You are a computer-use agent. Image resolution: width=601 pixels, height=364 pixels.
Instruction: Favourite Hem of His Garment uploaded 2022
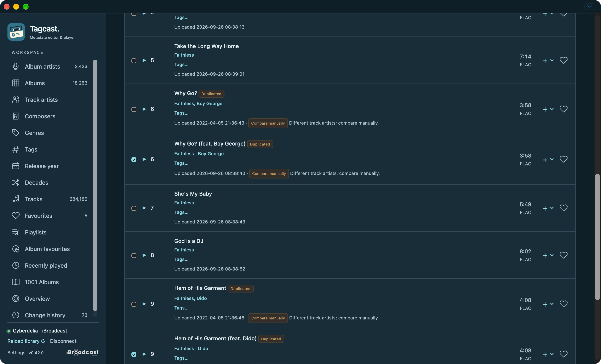[x=563, y=304]
